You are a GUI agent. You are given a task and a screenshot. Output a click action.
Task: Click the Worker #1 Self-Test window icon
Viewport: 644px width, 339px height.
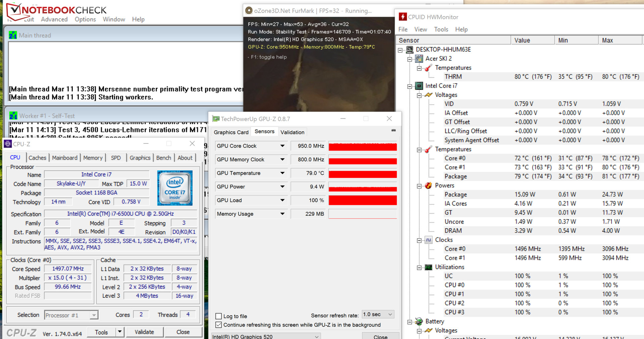13,116
